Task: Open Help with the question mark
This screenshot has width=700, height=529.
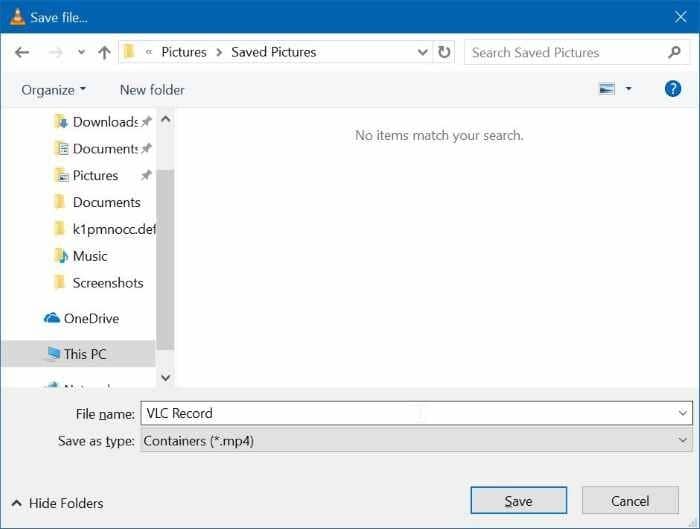Action: tap(673, 89)
